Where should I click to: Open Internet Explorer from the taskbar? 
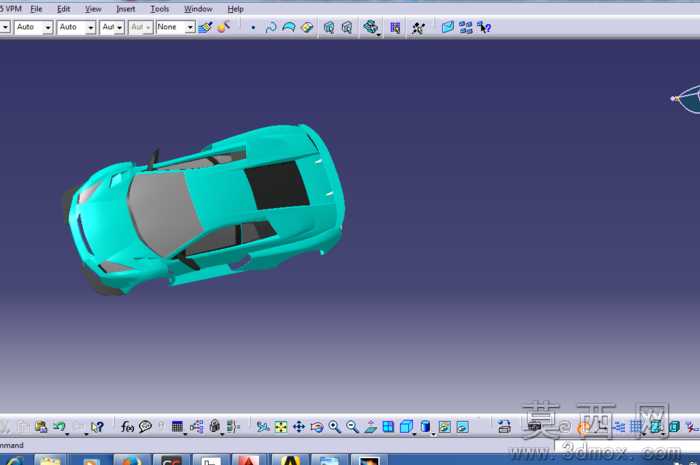click(x=14, y=460)
